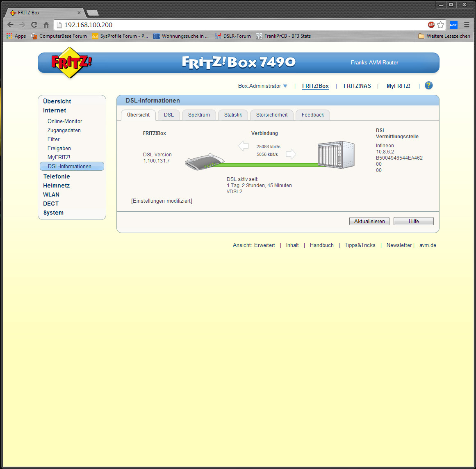Open the avm.de footer link

pos(428,245)
